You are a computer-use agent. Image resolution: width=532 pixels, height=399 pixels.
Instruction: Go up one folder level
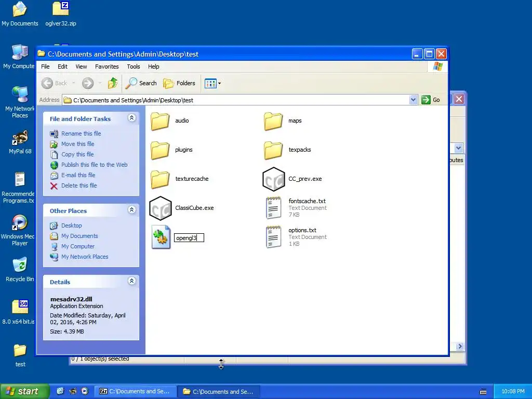[112, 83]
